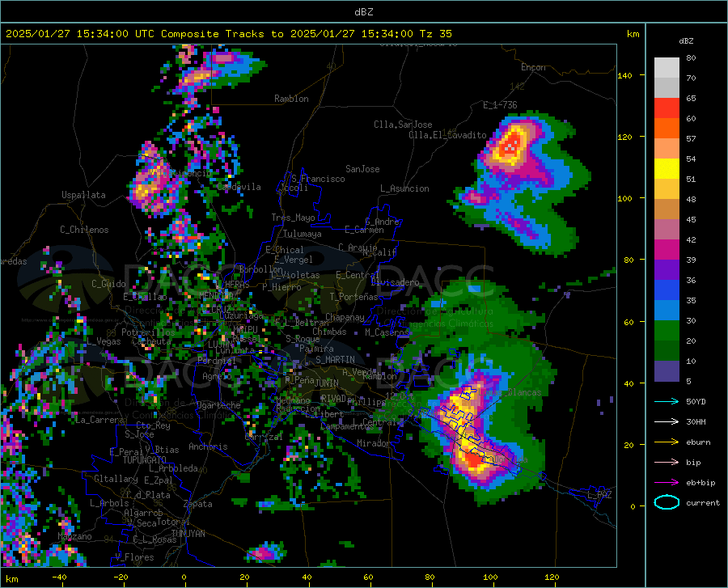Click the Uspallata town label

pos(83,195)
